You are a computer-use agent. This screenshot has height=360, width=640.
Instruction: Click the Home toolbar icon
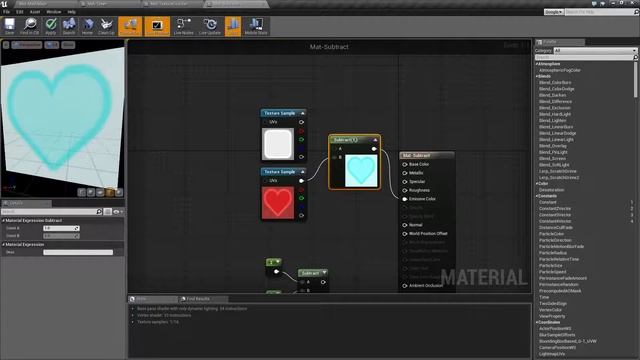87,26
